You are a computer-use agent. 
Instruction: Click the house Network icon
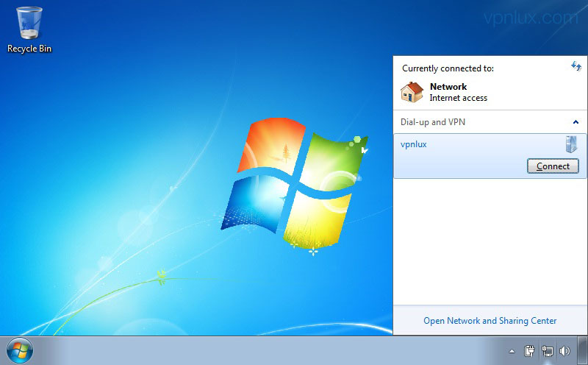[412, 92]
